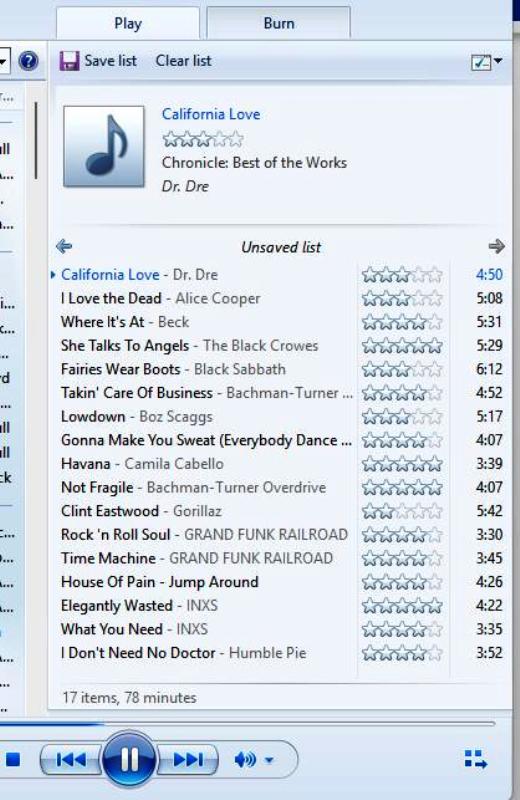
Task: Rate Clint Eastwood with the fifth star
Action: point(434,511)
